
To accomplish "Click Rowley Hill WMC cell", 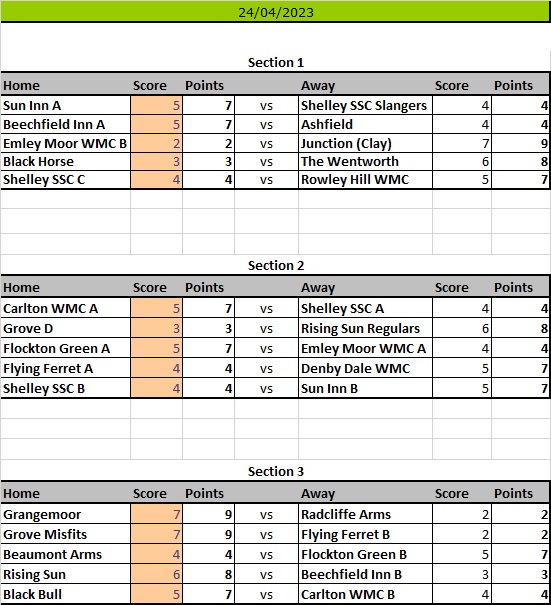I will coord(365,179).
